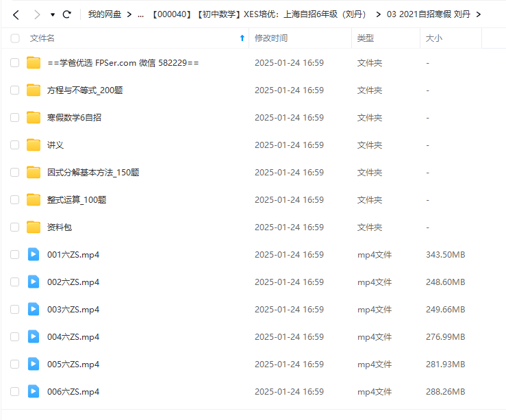This screenshot has height=420, width=506.
Task: Navigate to 我的网盘 breadcrumb
Action: [x=105, y=14]
